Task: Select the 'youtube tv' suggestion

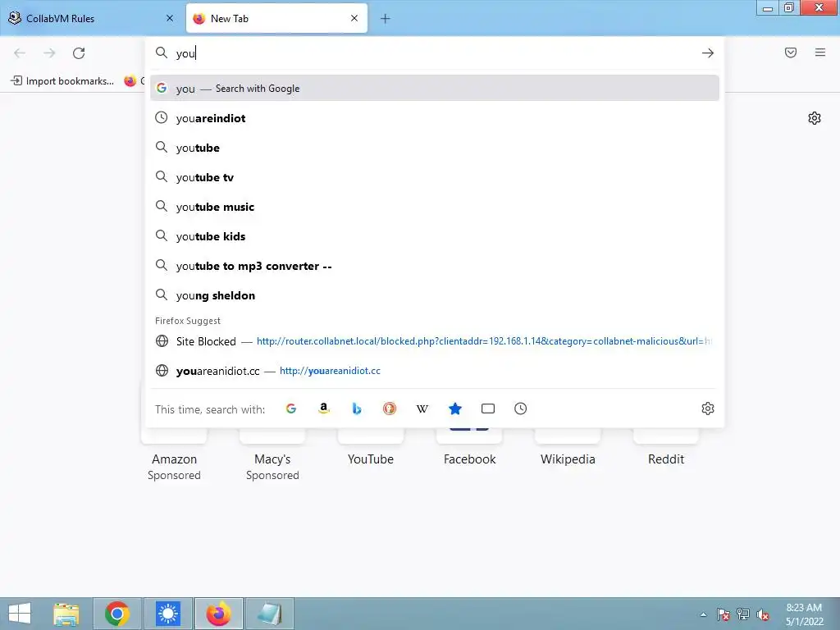Action: (435, 177)
